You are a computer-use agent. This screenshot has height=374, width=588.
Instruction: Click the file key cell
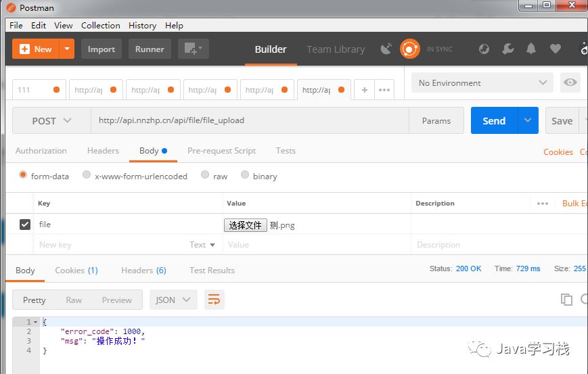pos(128,224)
